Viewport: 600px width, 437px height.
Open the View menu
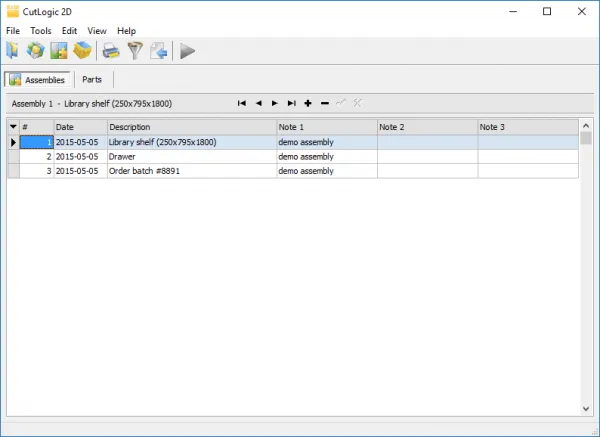pyautogui.click(x=97, y=31)
